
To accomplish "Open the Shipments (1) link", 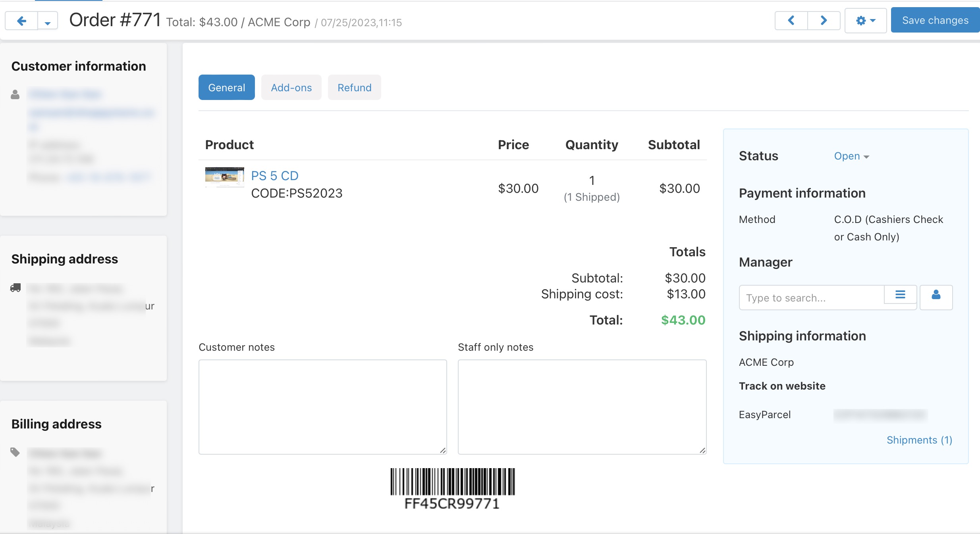I will point(920,440).
